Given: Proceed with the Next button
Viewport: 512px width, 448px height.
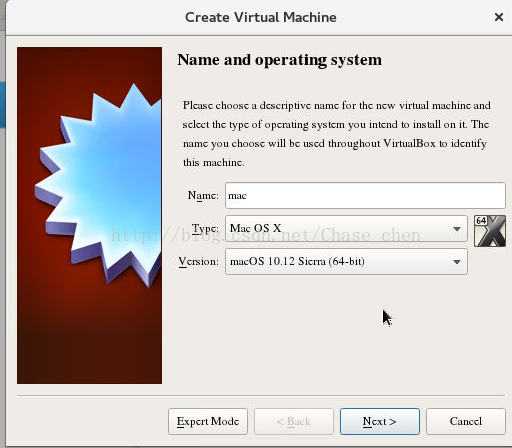Looking at the screenshot, I should pyautogui.click(x=380, y=421).
